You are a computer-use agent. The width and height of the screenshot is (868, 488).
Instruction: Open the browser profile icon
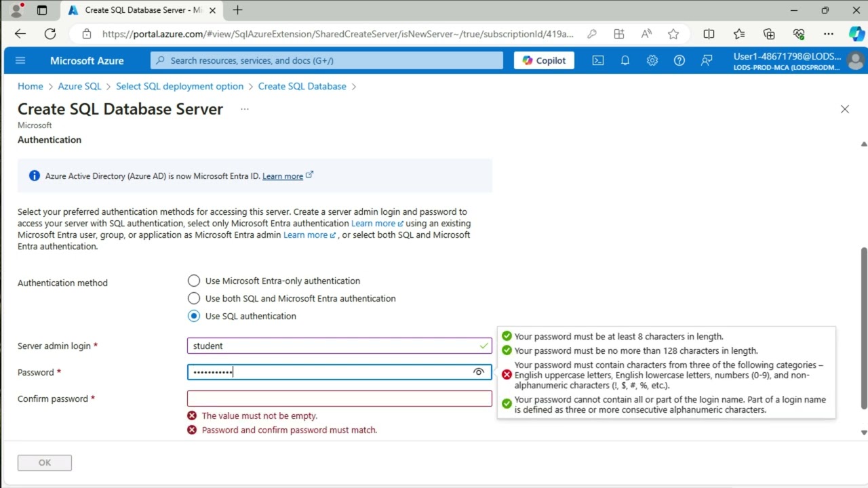click(16, 10)
